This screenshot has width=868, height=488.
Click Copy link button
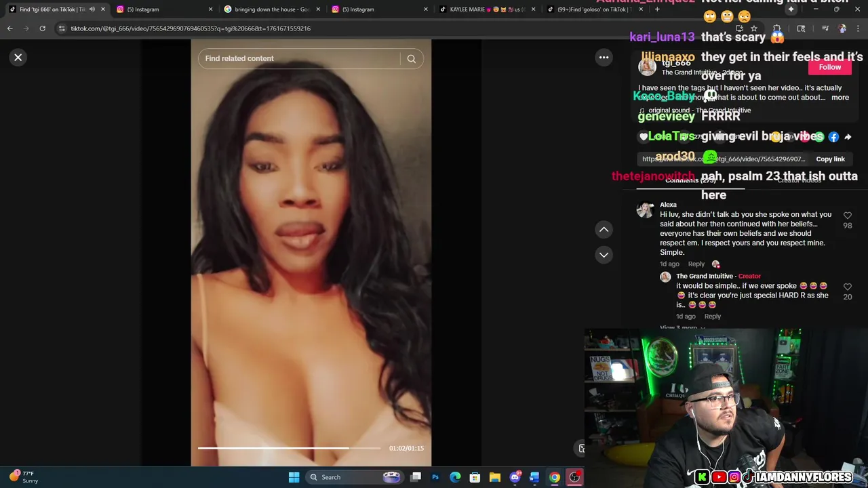tap(830, 159)
